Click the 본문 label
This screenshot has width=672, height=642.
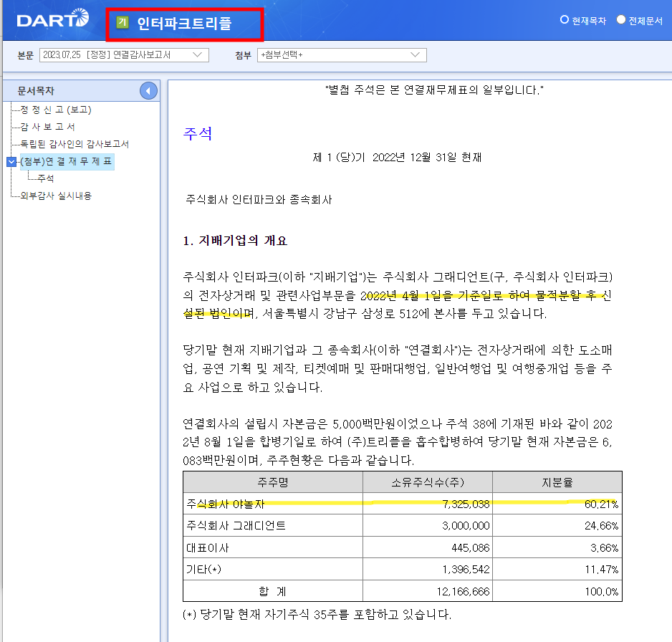(x=25, y=55)
